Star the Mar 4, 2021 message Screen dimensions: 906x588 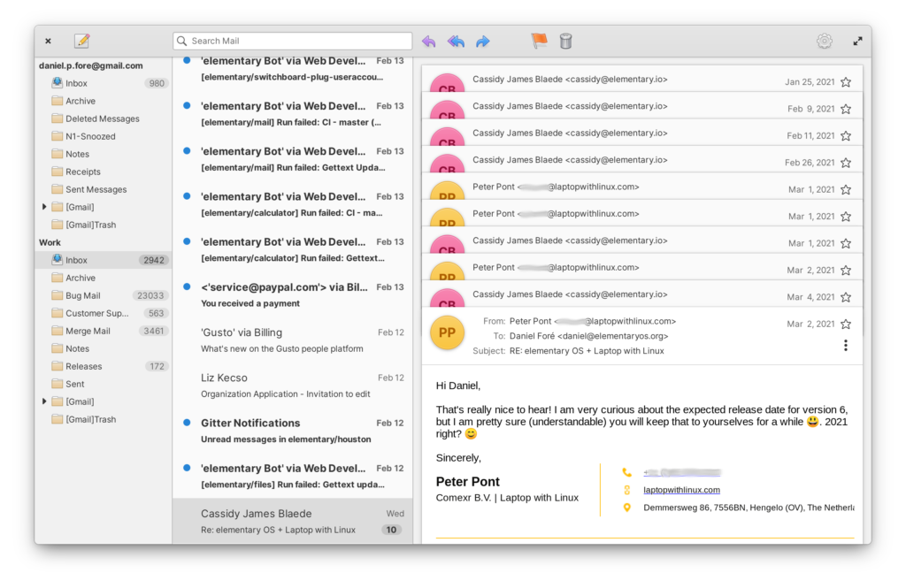coord(846,297)
